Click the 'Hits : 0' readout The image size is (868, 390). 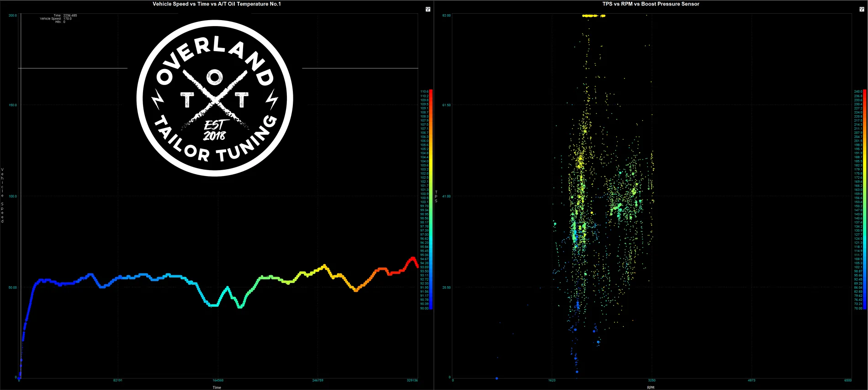(x=60, y=22)
